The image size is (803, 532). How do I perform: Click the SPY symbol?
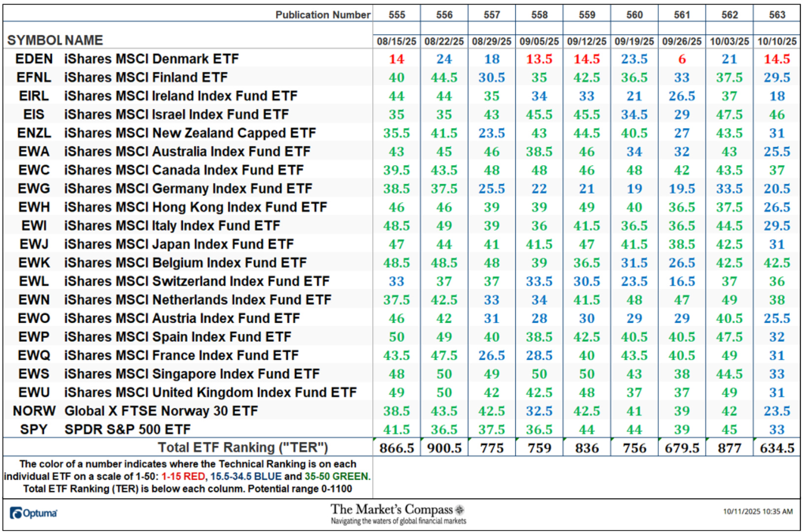coord(34,430)
